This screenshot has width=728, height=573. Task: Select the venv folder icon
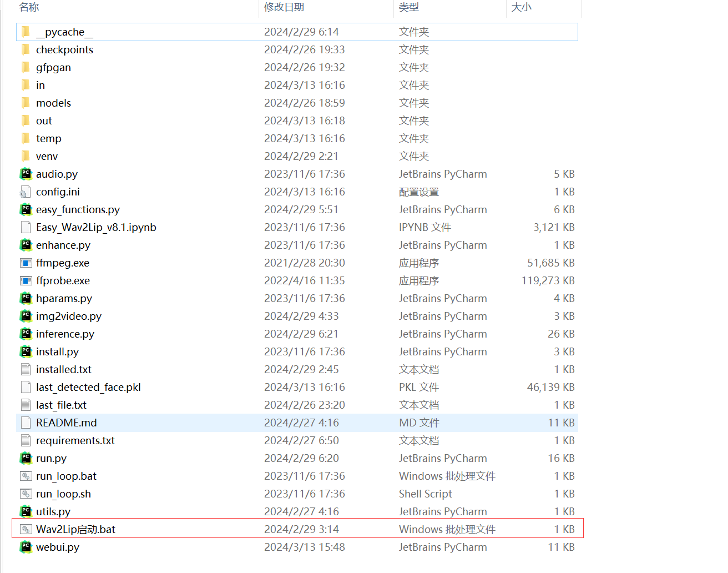(26, 156)
